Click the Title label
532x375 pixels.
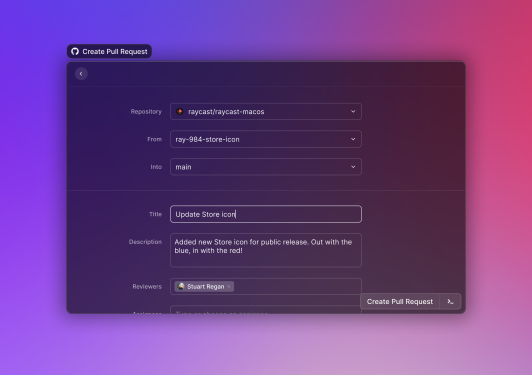155,214
